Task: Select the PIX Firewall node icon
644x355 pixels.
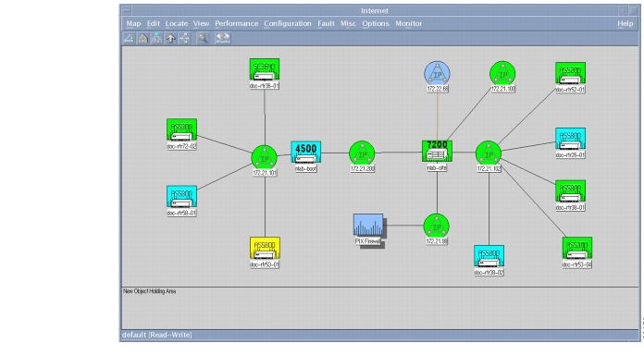Action: [368, 225]
